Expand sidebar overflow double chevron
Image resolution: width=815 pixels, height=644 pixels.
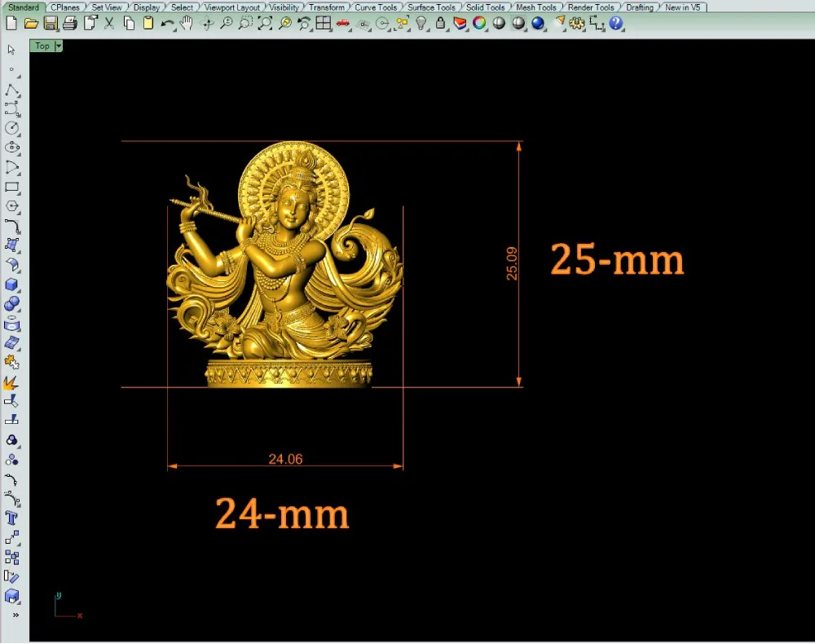click(x=15, y=615)
